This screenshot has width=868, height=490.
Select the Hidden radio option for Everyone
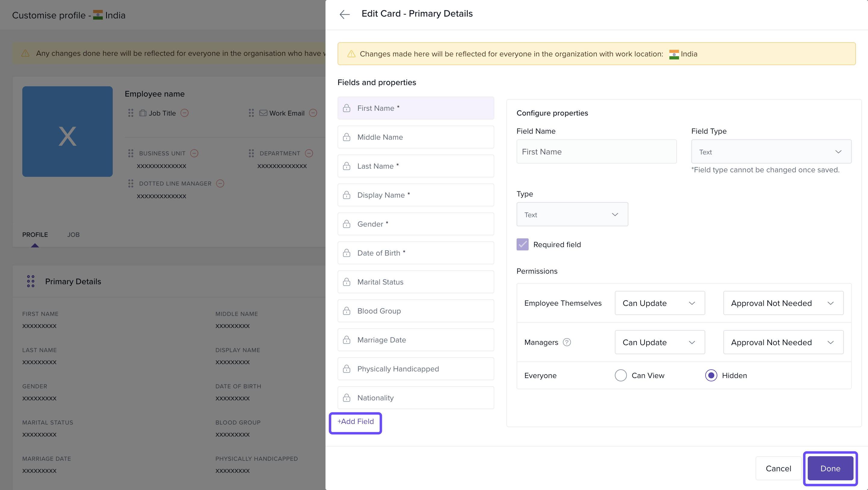(x=711, y=375)
